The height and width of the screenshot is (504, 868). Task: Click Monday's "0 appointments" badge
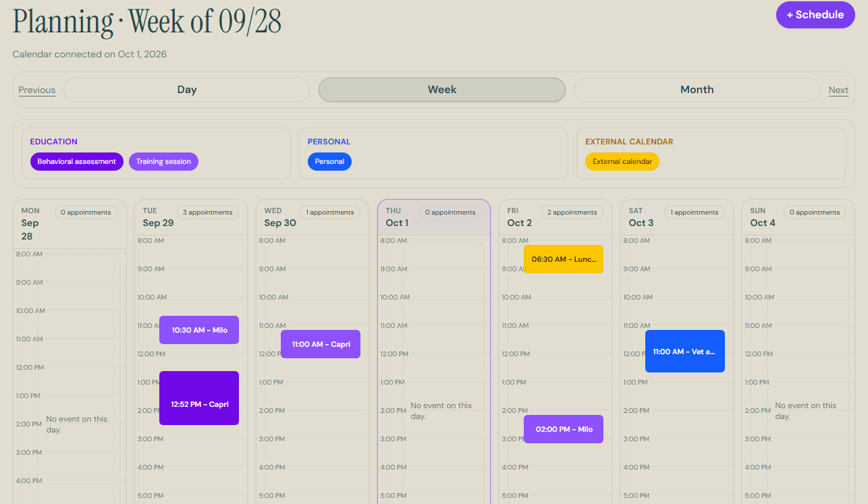tap(86, 213)
